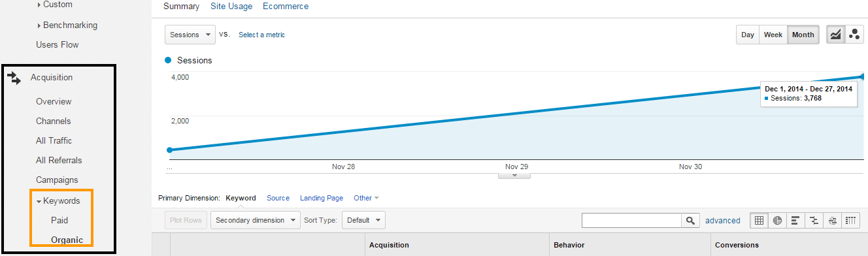The height and width of the screenshot is (256, 868).
Task: Open the Ecommerce tab
Action: coord(286,7)
